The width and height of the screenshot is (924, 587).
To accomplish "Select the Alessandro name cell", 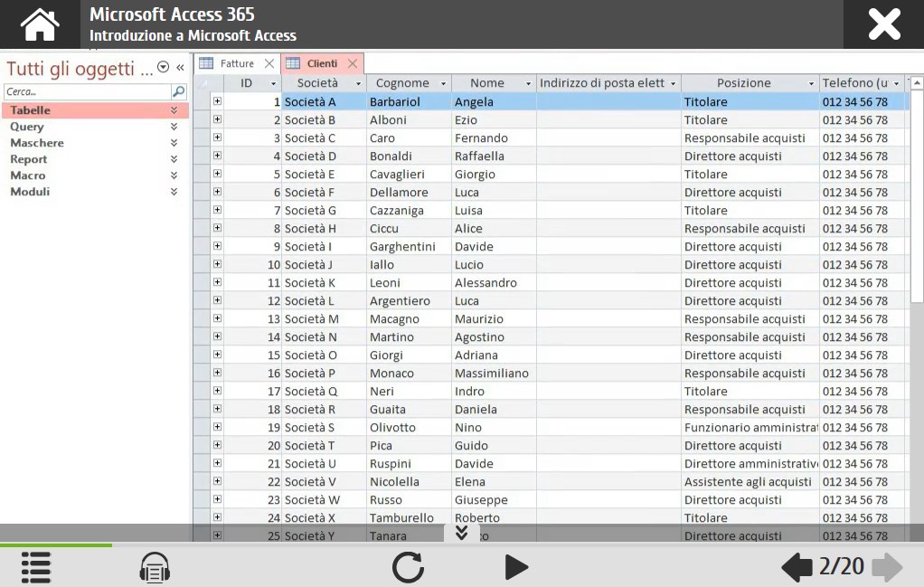I will tap(494, 283).
